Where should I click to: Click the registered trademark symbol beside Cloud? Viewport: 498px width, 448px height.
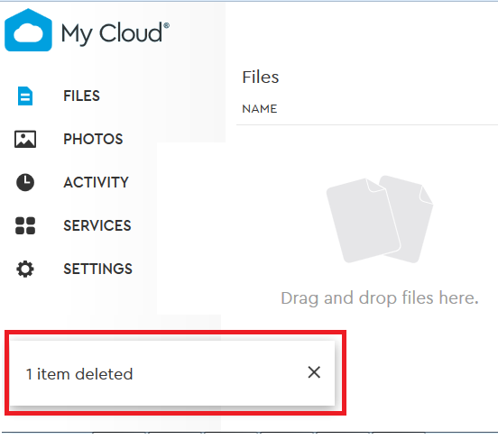coord(166,26)
